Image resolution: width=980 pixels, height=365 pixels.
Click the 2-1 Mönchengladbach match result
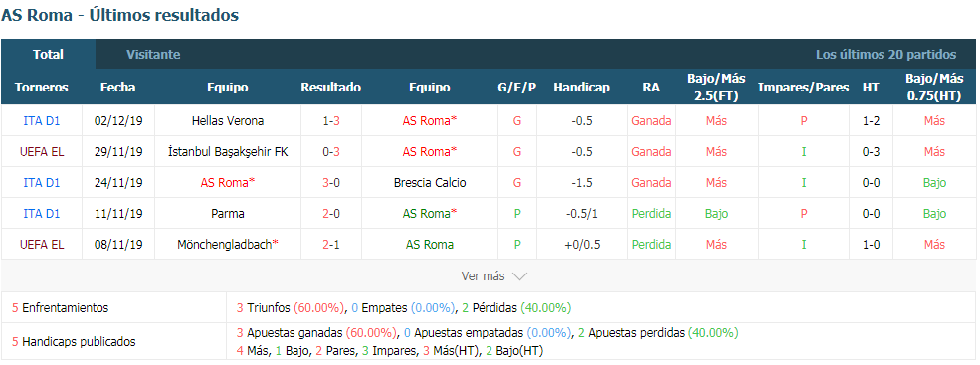331,244
